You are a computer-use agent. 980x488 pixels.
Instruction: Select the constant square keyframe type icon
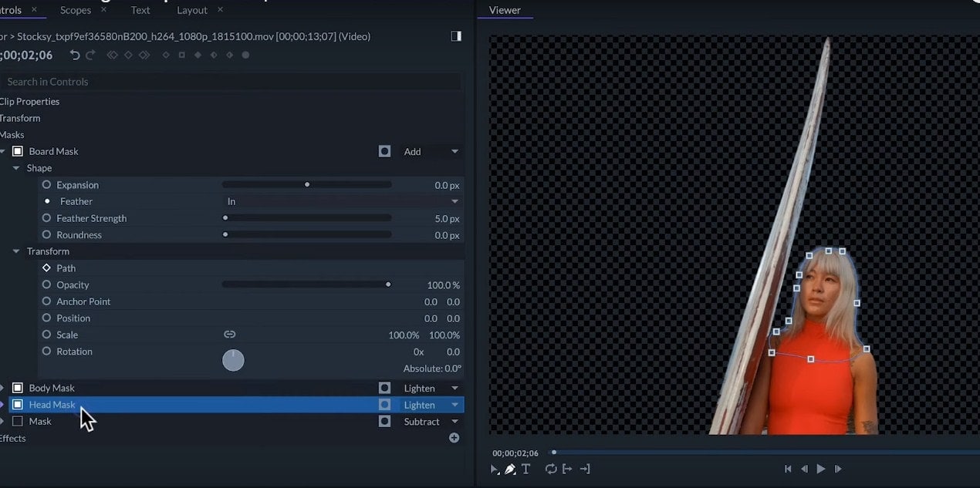(x=182, y=55)
